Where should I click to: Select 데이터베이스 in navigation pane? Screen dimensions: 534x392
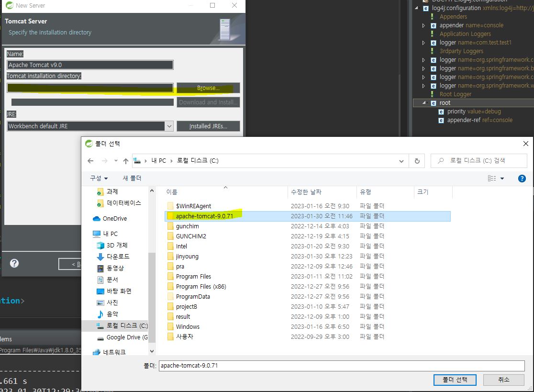tap(124, 203)
